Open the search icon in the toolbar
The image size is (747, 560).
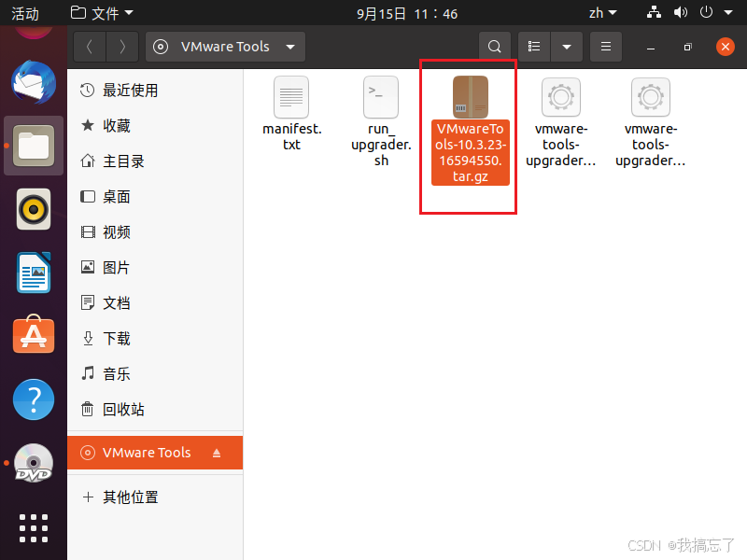(x=495, y=47)
